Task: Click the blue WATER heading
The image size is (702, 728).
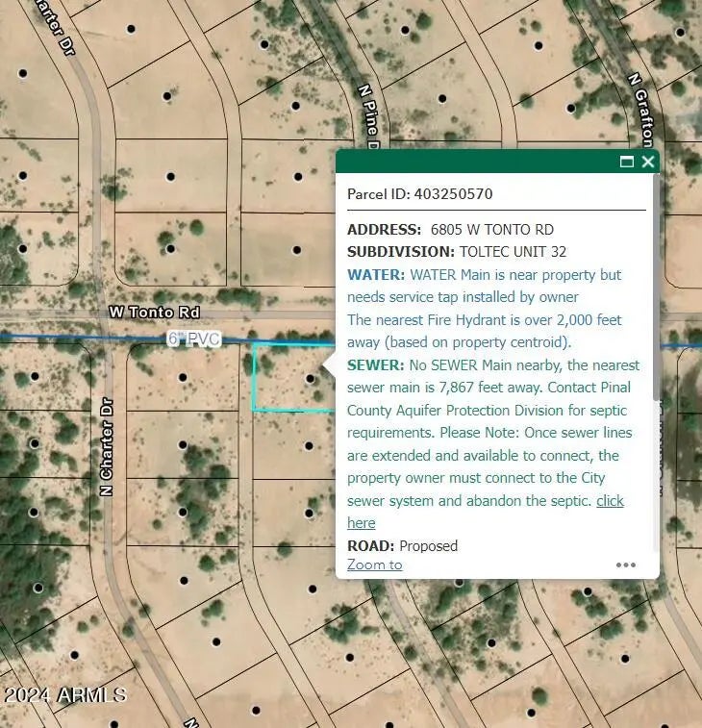Action: 369,275
